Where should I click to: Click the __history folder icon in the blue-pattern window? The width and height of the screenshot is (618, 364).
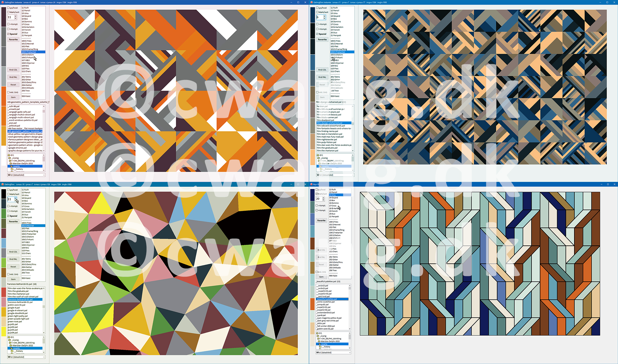click(321, 169)
